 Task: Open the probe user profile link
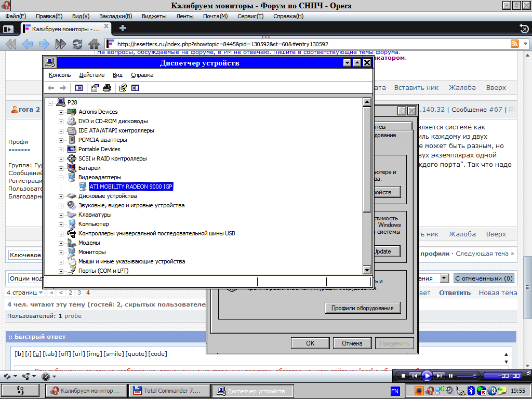click(x=73, y=316)
